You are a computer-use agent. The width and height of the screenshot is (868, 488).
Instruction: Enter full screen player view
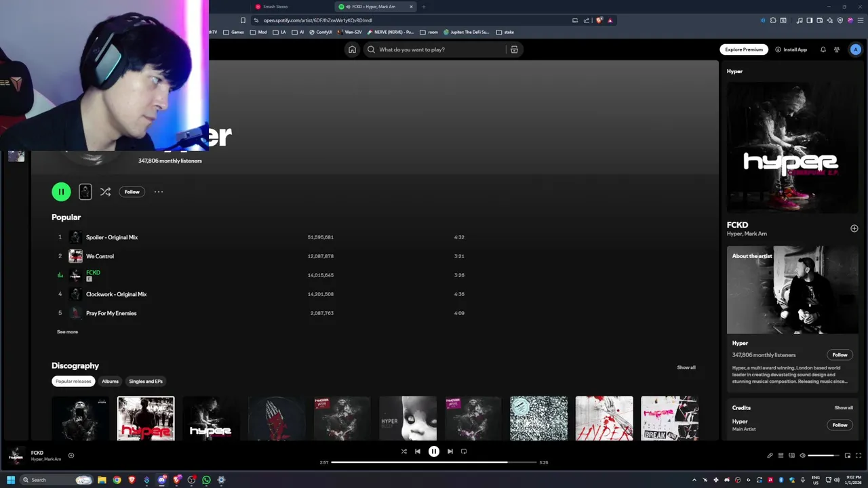(x=859, y=455)
